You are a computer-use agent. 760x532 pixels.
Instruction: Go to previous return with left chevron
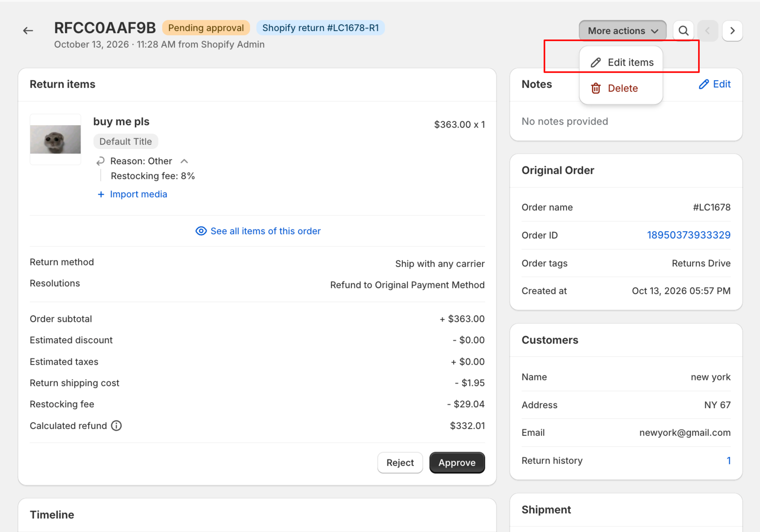(x=707, y=31)
